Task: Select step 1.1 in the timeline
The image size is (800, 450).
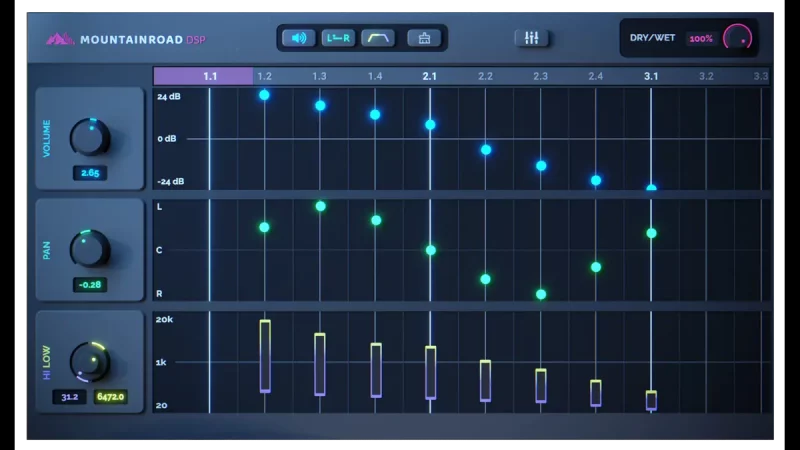Action: (209, 76)
